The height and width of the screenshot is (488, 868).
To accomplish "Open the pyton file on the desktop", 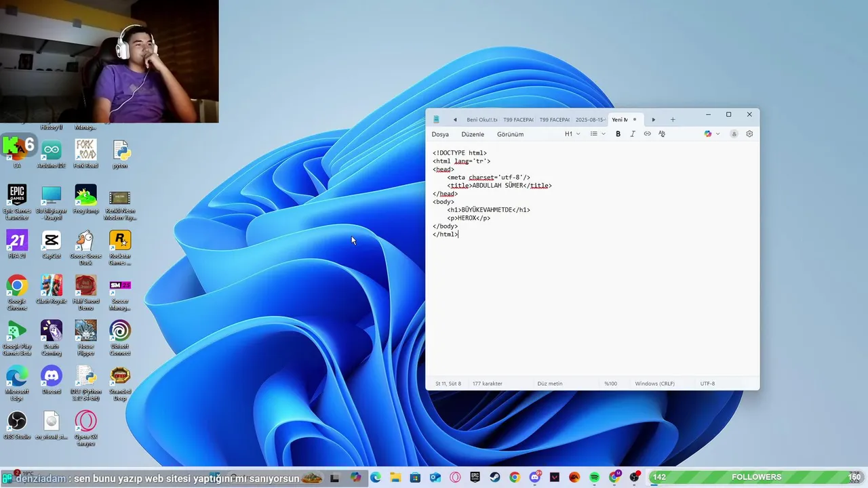I will coord(120,155).
